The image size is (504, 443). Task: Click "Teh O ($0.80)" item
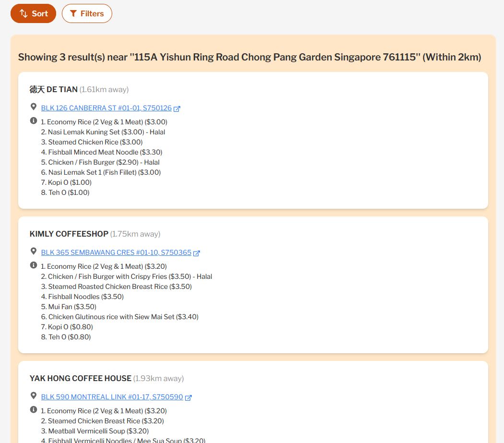coord(66,337)
